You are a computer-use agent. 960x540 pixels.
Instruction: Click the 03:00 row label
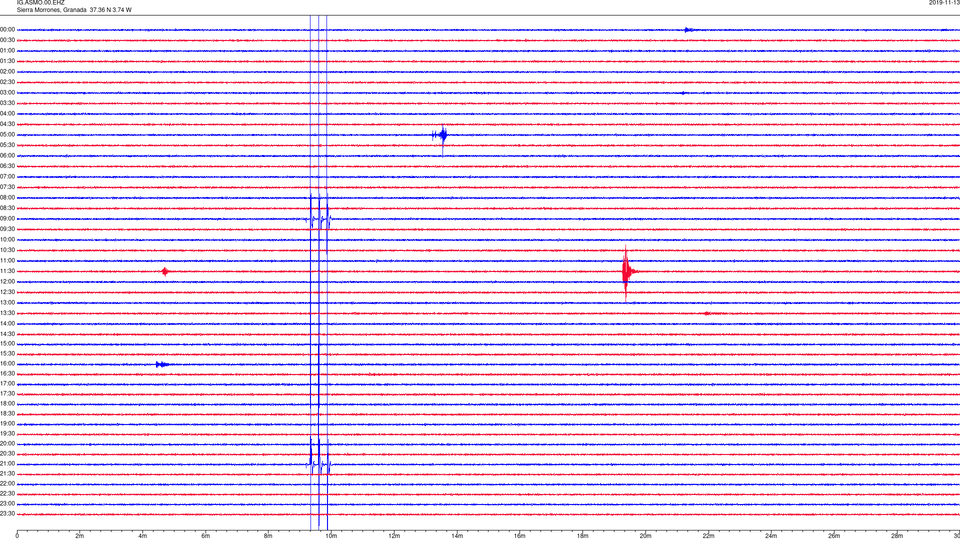point(7,92)
